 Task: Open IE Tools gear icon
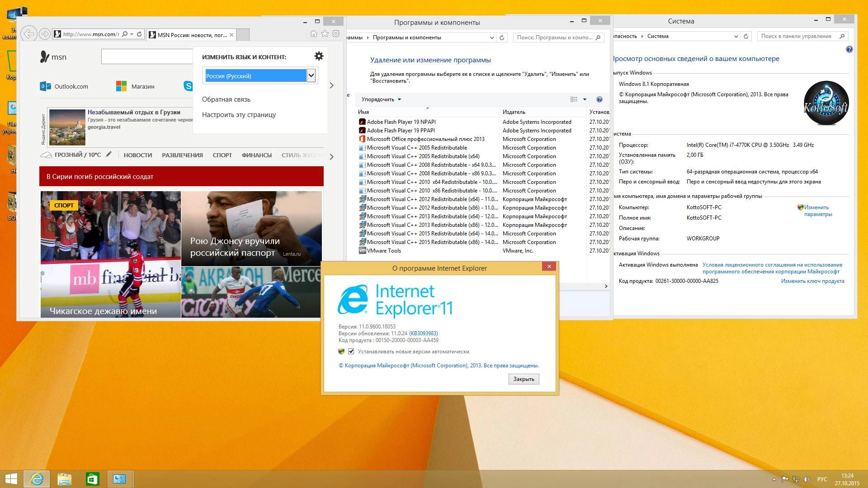tap(336, 33)
